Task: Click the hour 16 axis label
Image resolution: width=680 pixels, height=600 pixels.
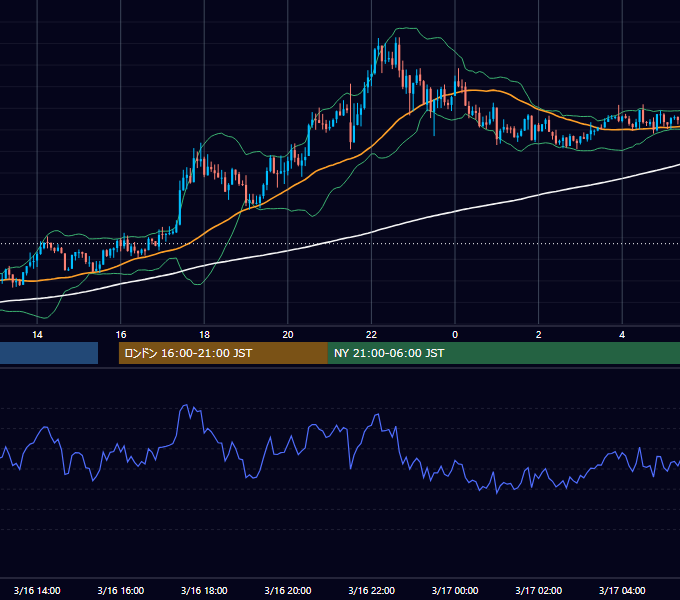Action: pos(121,335)
